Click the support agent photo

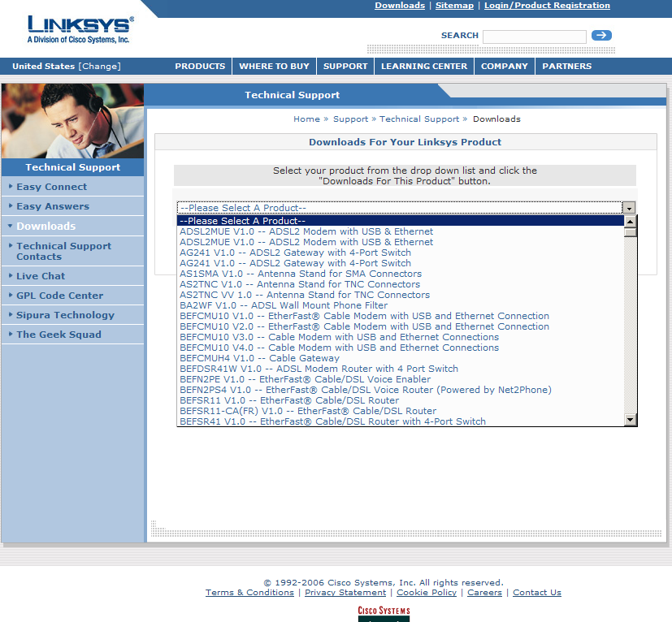click(x=73, y=120)
